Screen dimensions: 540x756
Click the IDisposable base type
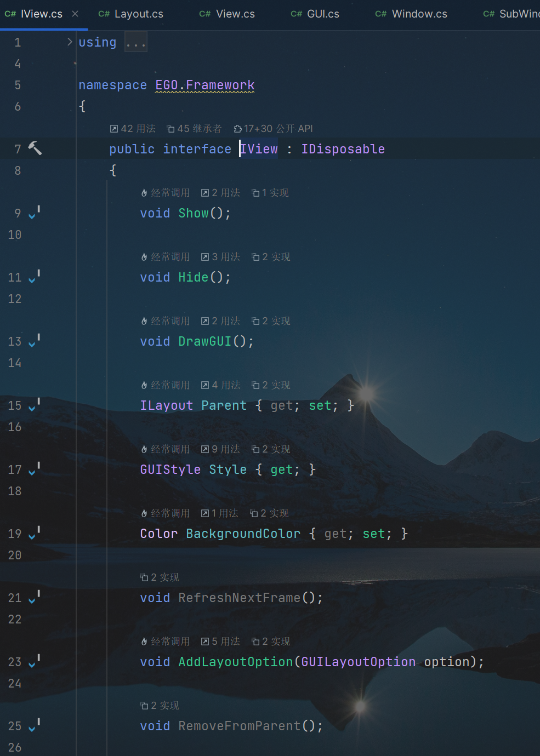point(343,149)
